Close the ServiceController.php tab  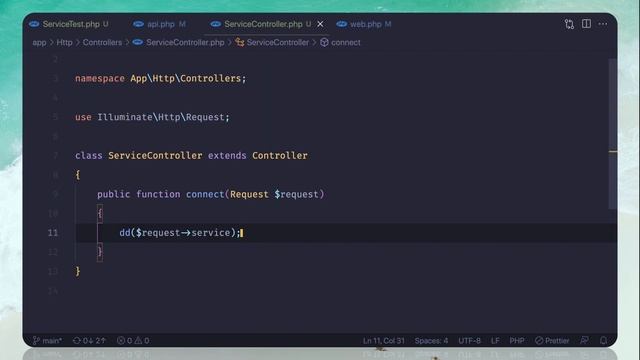tap(320, 24)
